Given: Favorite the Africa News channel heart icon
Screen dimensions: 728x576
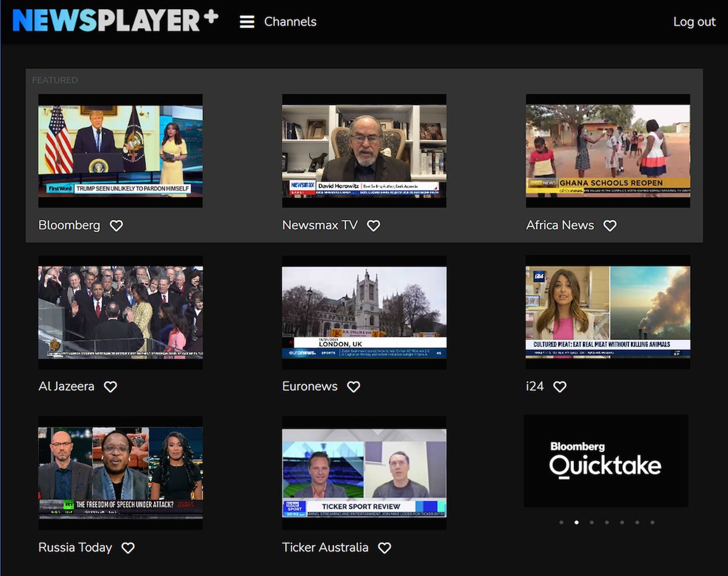Looking at the screenshot, I should coord(610,225).
